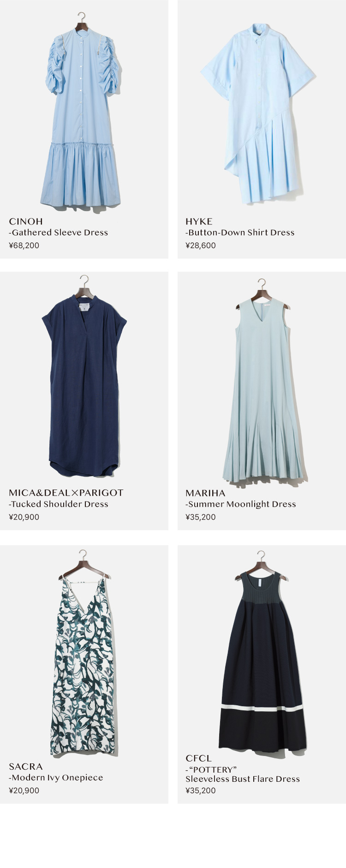Open the Summer Moonlight Dress title
The image size is (346, 868).
tap(241, 504)
